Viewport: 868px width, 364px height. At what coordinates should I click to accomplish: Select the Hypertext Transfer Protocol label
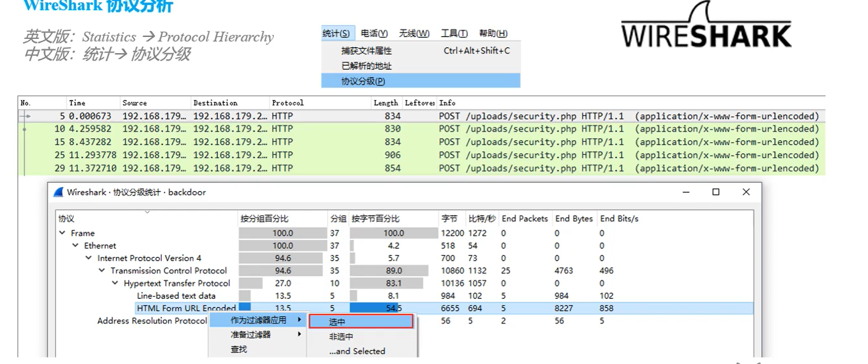[177, 283]
